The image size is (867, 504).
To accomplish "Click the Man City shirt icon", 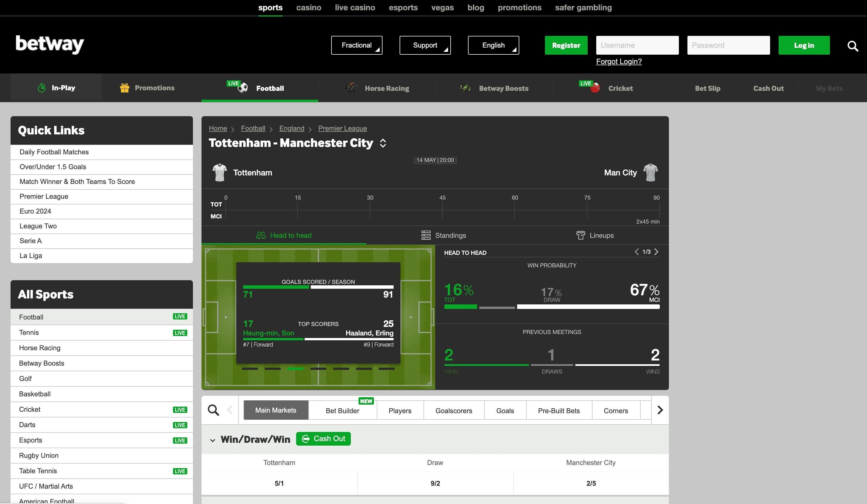I will click(x=650, y=172).
